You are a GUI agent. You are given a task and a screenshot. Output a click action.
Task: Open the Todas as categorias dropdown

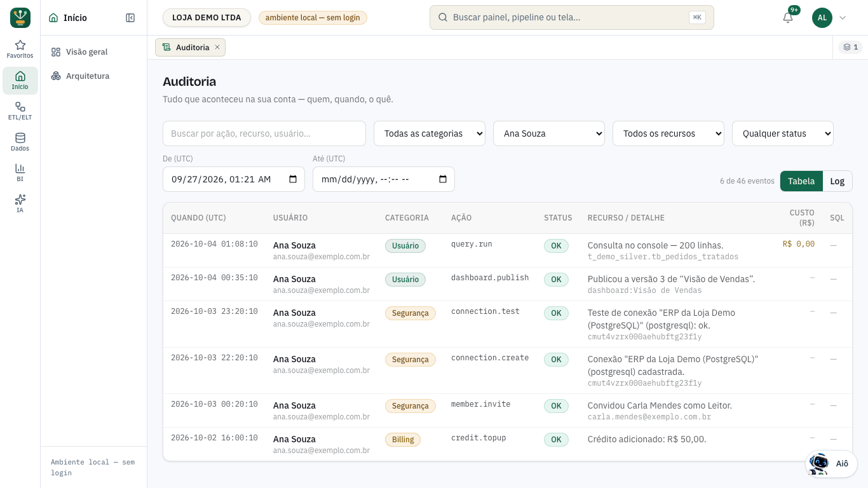430,133
